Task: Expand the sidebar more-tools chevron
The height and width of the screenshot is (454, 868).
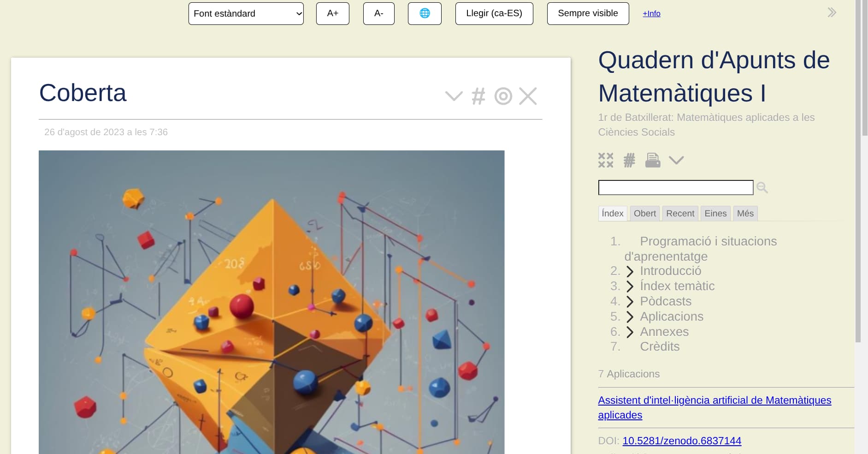Action: tap(676, 160)
